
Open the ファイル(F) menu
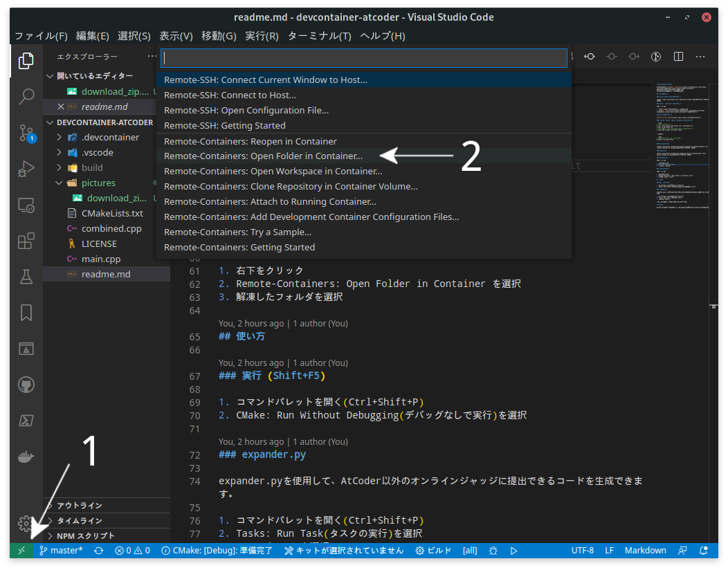[41, 36]
